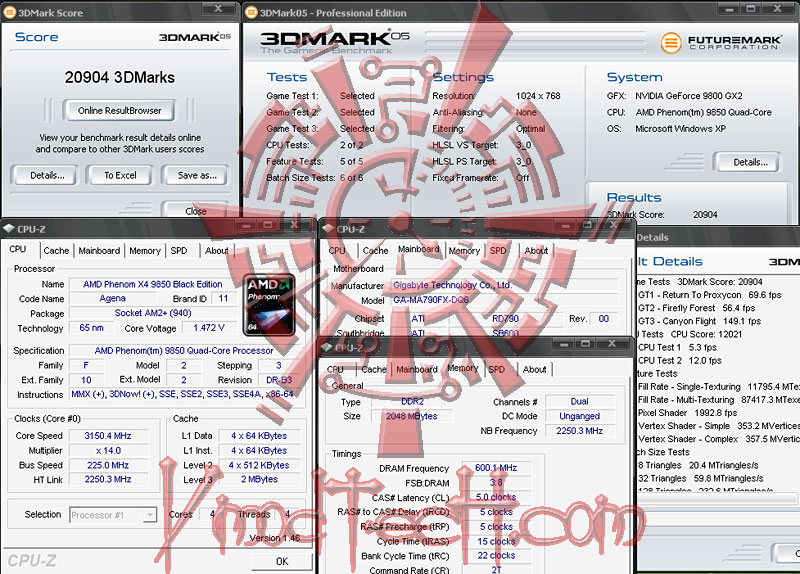Close the 3DMark Score window
Image resolution: width=800 pixels, height=574 pixels.
[x=218, y=9]
